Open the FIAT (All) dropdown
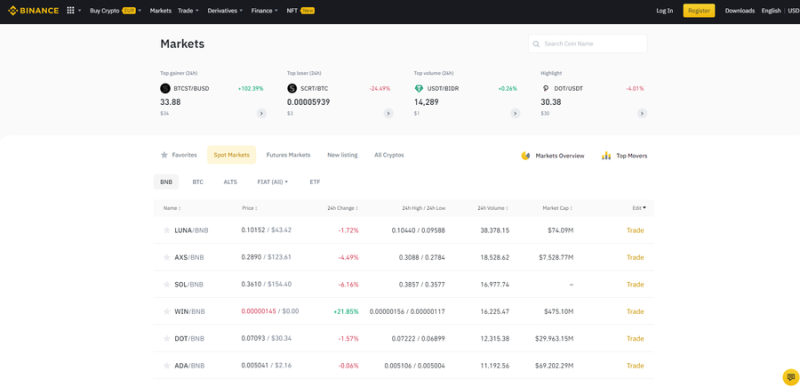Image resolution: width=800 pixels, height=387 pixels. [x=272, y=182]
